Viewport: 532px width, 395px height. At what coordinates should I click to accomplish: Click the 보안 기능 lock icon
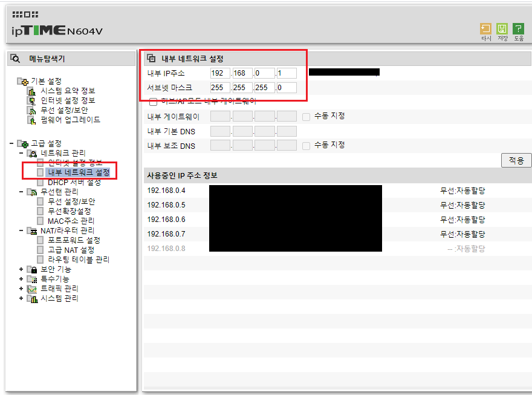[x=32, y=269]
